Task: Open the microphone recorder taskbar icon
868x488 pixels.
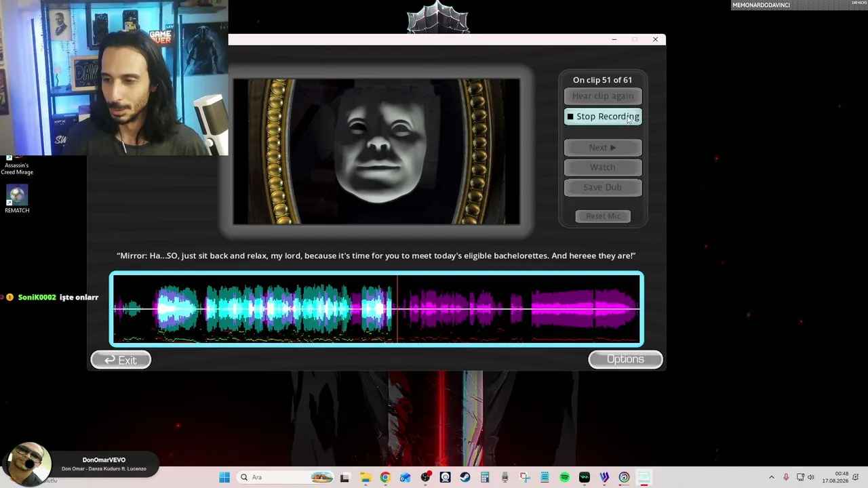Action: pos(505,477)
